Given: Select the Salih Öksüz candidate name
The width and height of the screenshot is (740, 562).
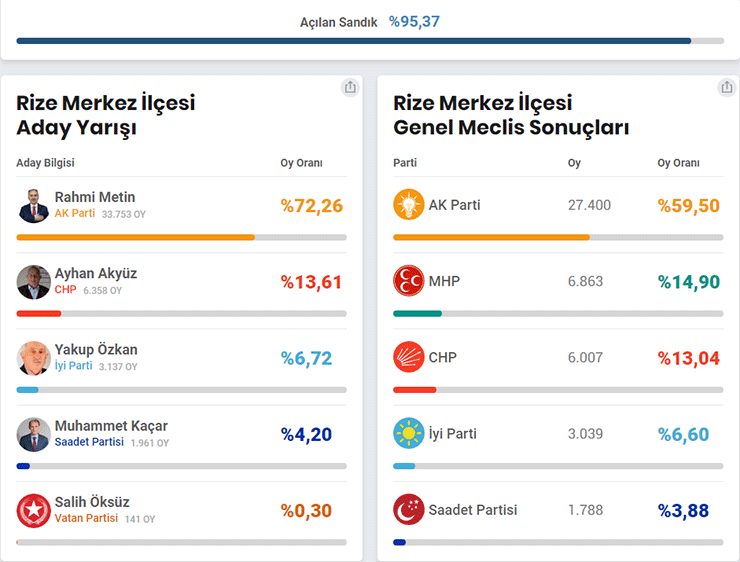Looking at the screenshot, I should pyautogui.click(x=92, y=502).
